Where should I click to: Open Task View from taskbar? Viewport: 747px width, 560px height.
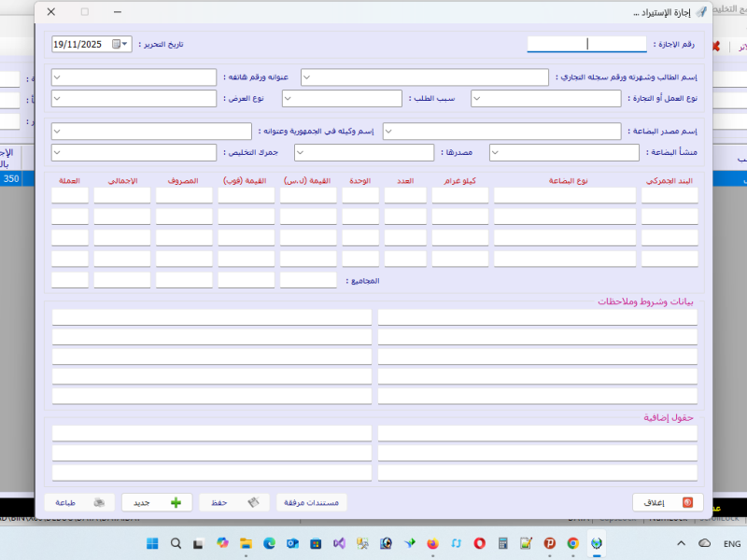tap(199, 543)
